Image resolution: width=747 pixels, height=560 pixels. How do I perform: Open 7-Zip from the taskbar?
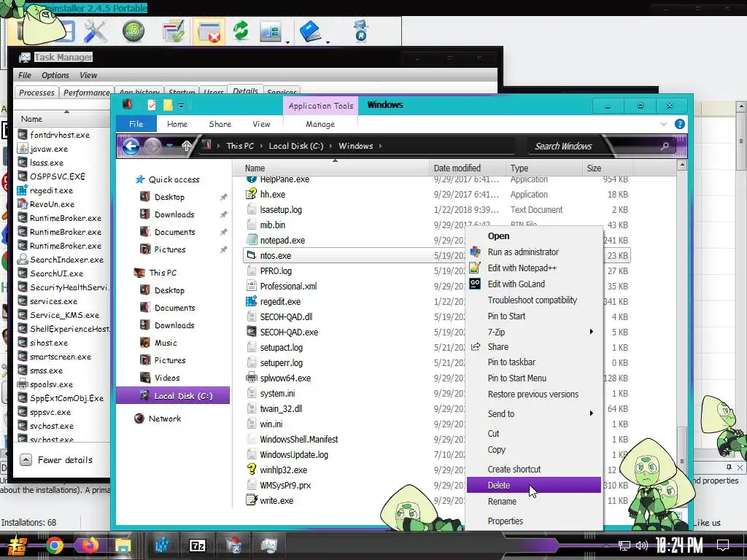point(198,545)
